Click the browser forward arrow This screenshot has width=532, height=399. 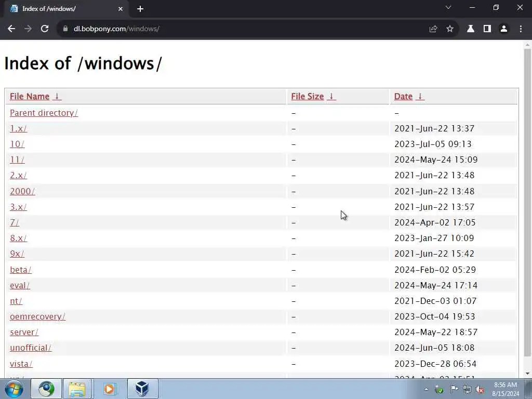pyautogui.click(x=28, y=29)
